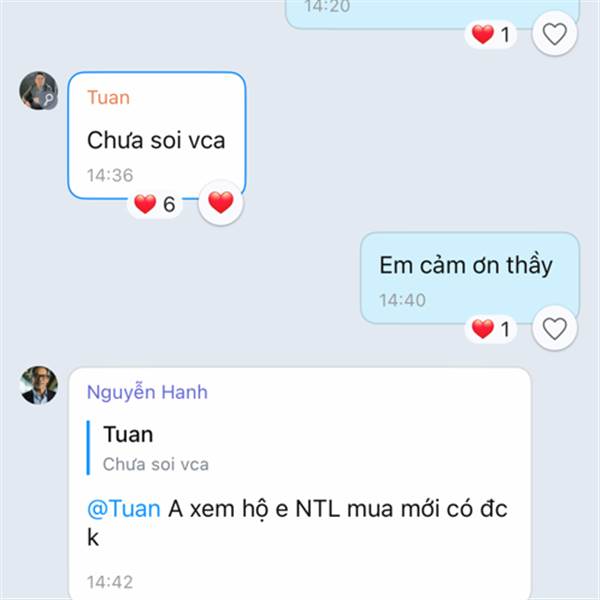
Task: Show who reacted to 'Em cảm ơn thầy'
Action: [x=491, y=329]
